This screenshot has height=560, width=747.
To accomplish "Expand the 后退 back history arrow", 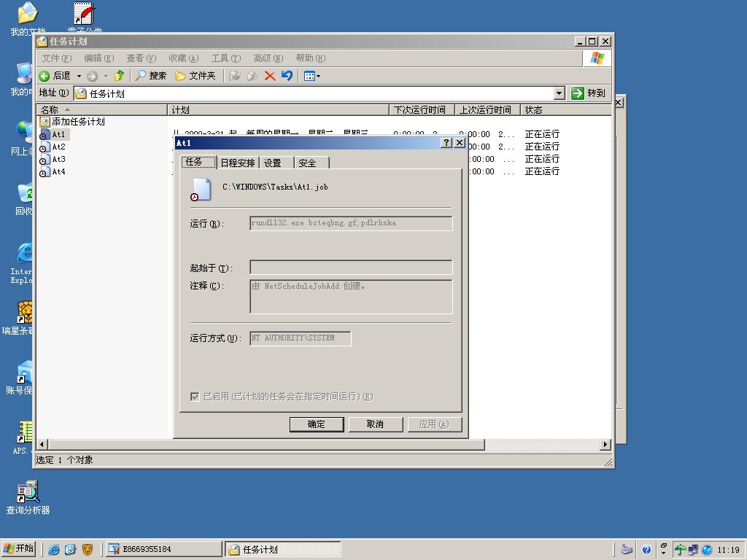I will tap(79, 76).
